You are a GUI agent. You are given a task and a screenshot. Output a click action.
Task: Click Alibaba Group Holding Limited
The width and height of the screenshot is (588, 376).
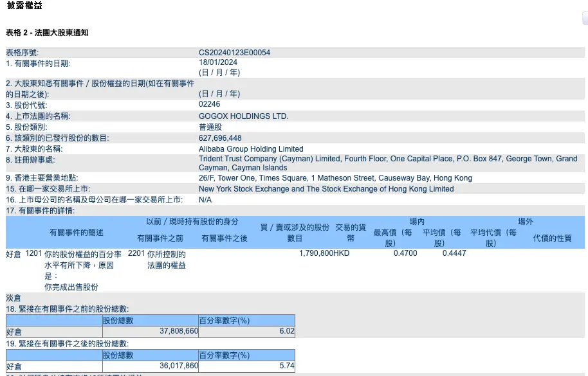(251, 149)
